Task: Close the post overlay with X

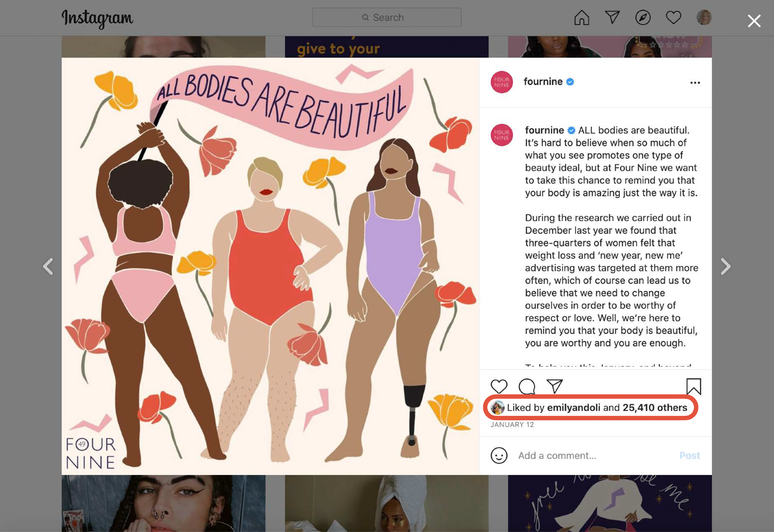Action: tap(754, 21)
